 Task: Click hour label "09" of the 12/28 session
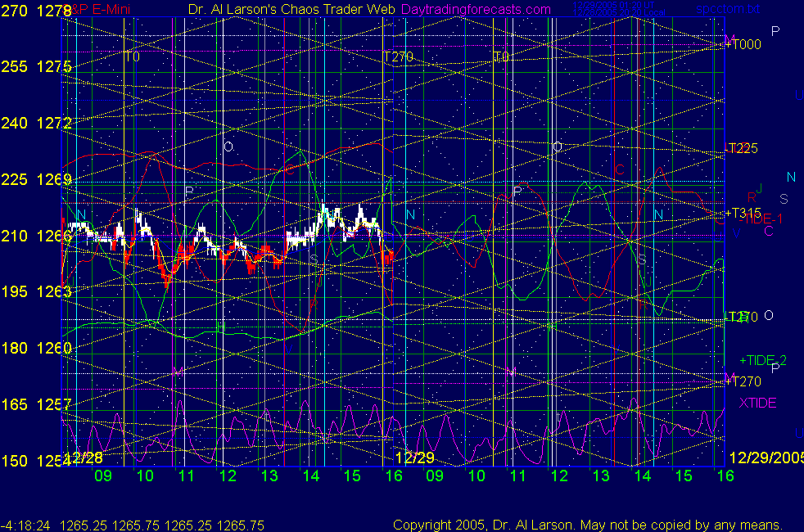tap(103, 476)
